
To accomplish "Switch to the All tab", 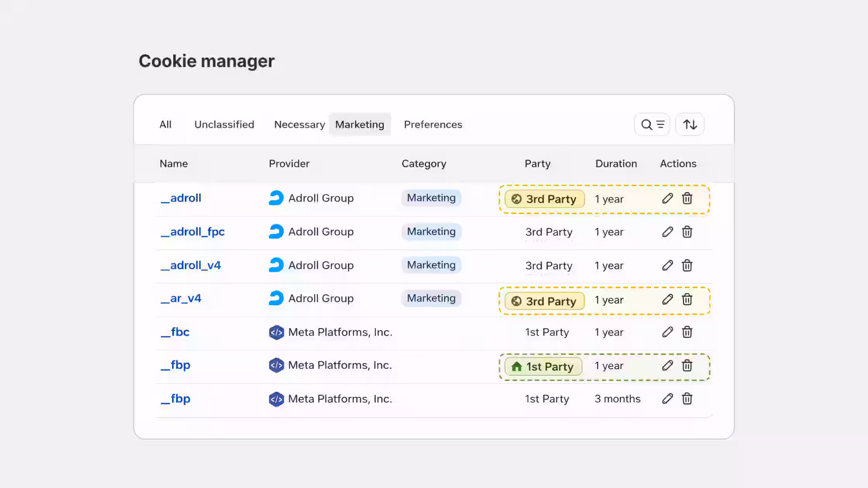I will click(165, 124).
